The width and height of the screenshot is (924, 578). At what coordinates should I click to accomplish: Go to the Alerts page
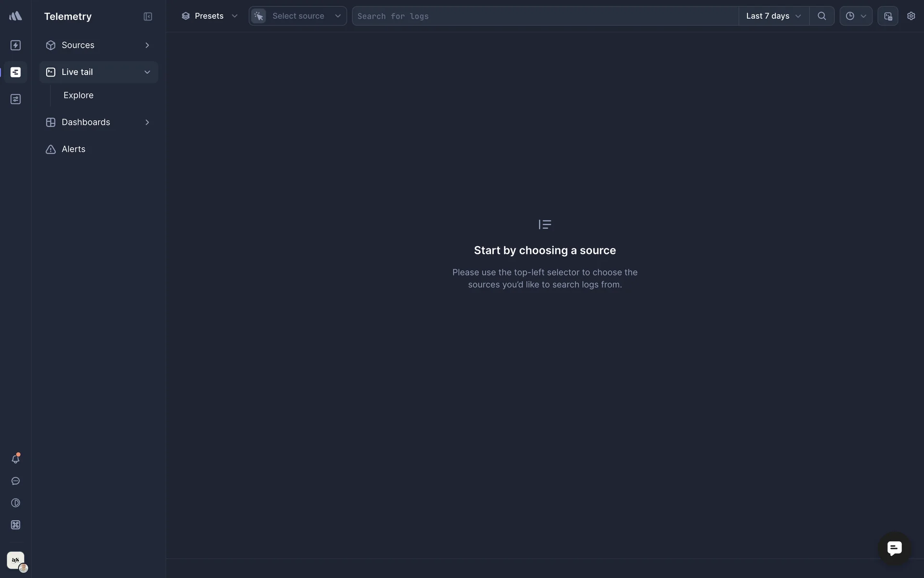point(73,149)
